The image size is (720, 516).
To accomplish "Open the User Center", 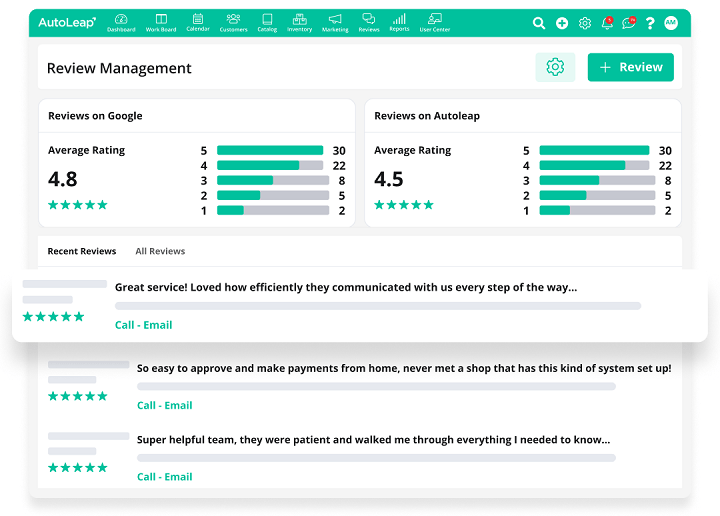I will coord(434,22).
